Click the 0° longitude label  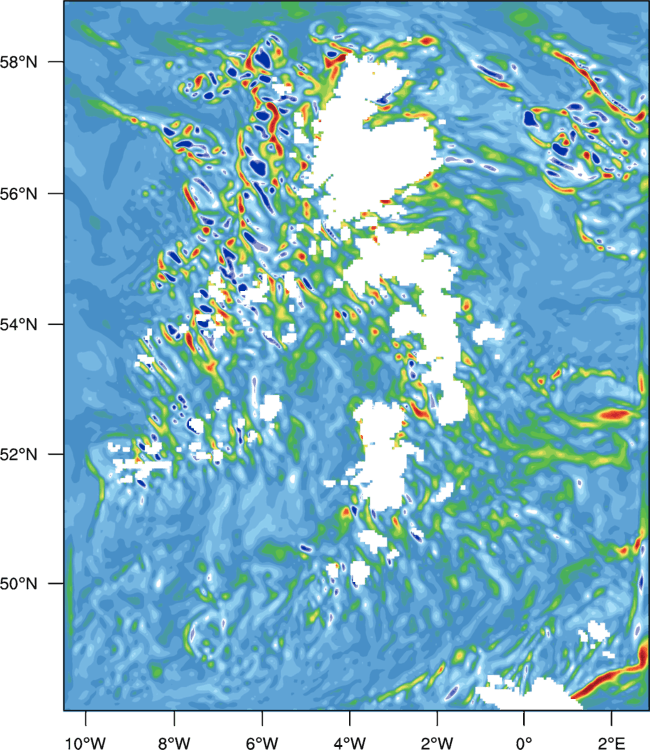tap(524, 743)
